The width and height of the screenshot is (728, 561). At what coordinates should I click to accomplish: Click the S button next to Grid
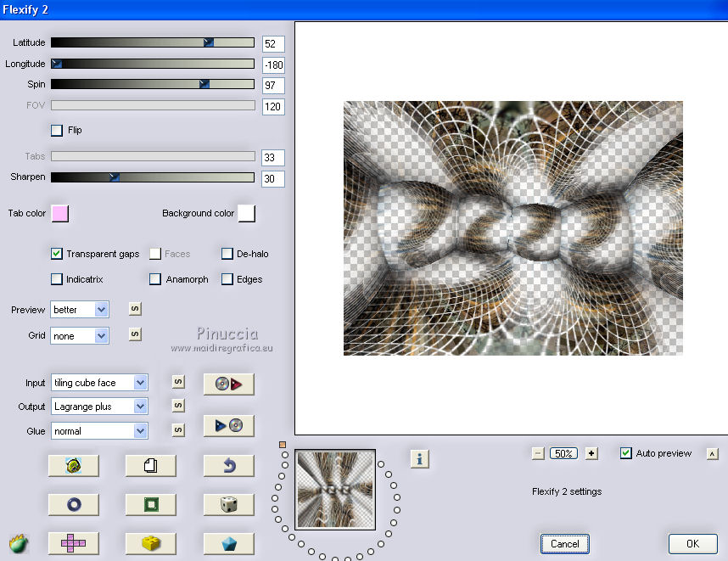click(x=135, y=334)
